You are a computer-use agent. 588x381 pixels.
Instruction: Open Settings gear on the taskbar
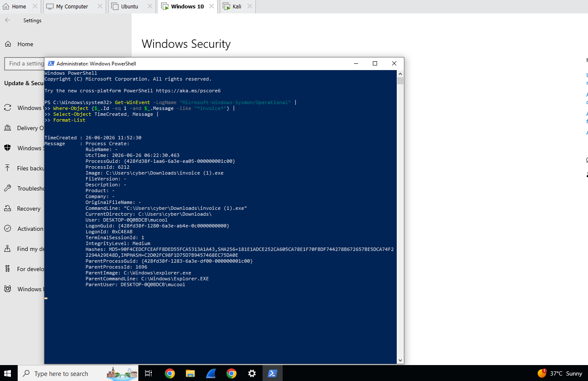point(252,373)
